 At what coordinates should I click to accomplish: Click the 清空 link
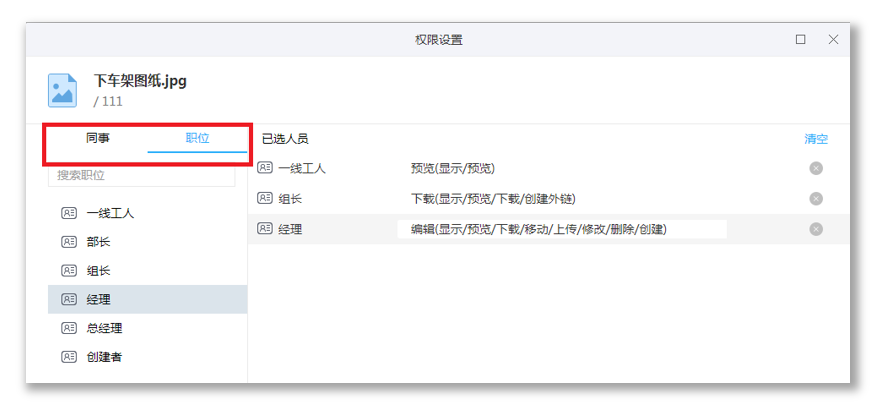point(816,139)
